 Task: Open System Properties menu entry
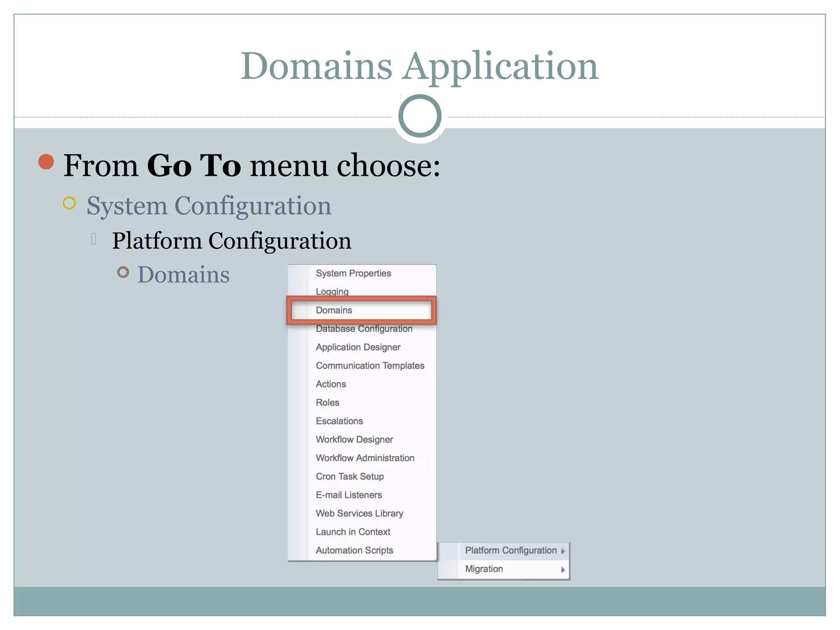coord(353,274)
